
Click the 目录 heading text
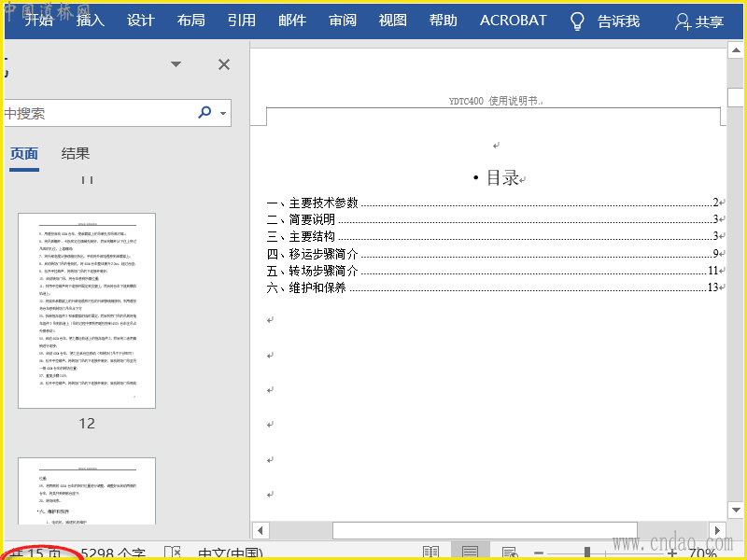tap(502, 177)
